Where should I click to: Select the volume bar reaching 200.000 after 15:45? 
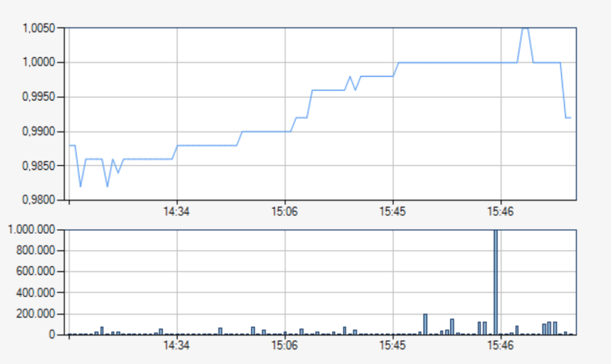(x=425, y=324)
